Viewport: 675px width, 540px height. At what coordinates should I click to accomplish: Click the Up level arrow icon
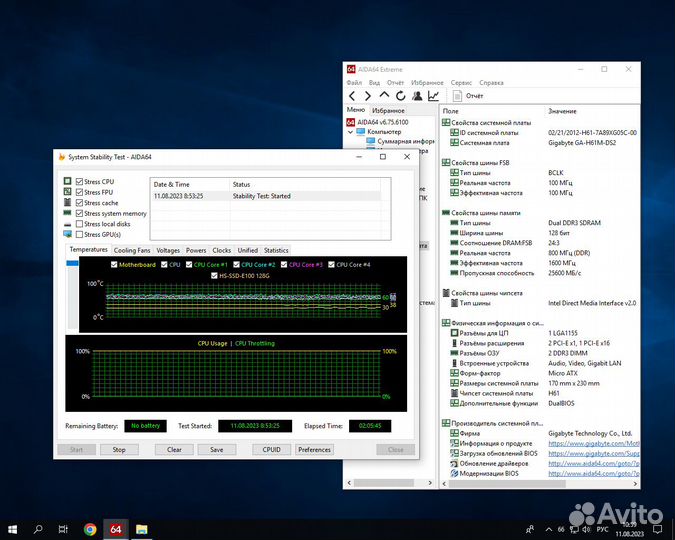coord(385,96)
